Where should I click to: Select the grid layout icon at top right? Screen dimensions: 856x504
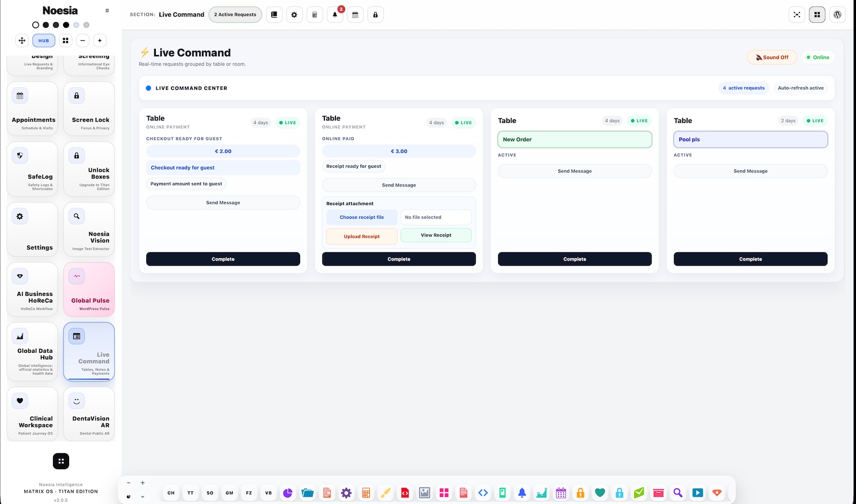(817, 15)
